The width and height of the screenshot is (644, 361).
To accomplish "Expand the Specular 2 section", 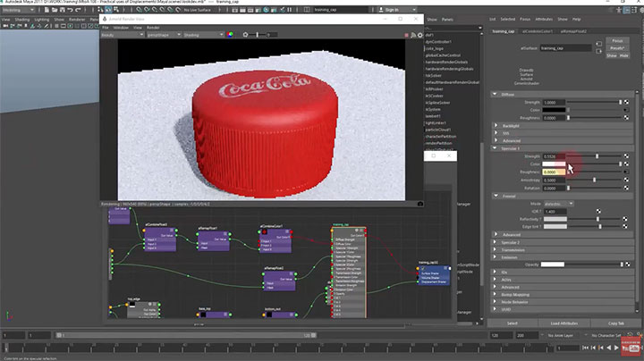I will pyautogui.click(x=495, y=242).
